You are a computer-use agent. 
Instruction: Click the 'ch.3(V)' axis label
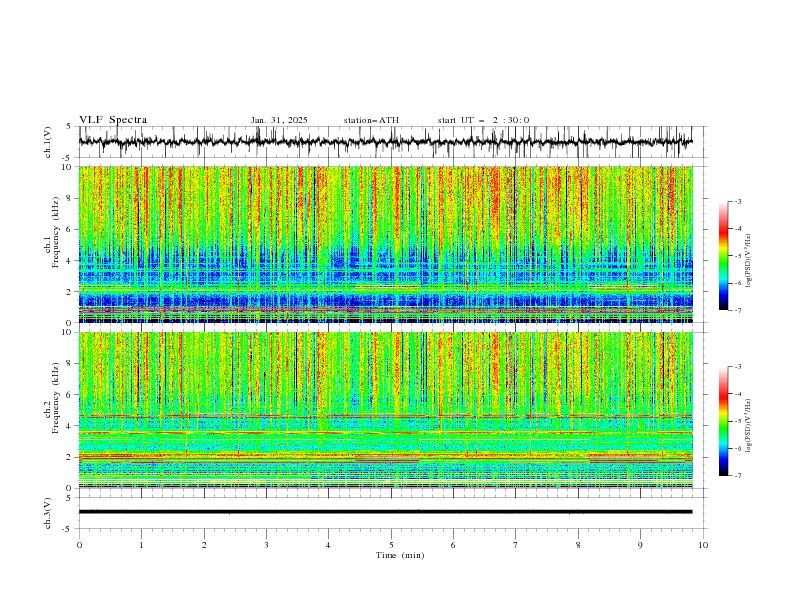pos(48,513)
